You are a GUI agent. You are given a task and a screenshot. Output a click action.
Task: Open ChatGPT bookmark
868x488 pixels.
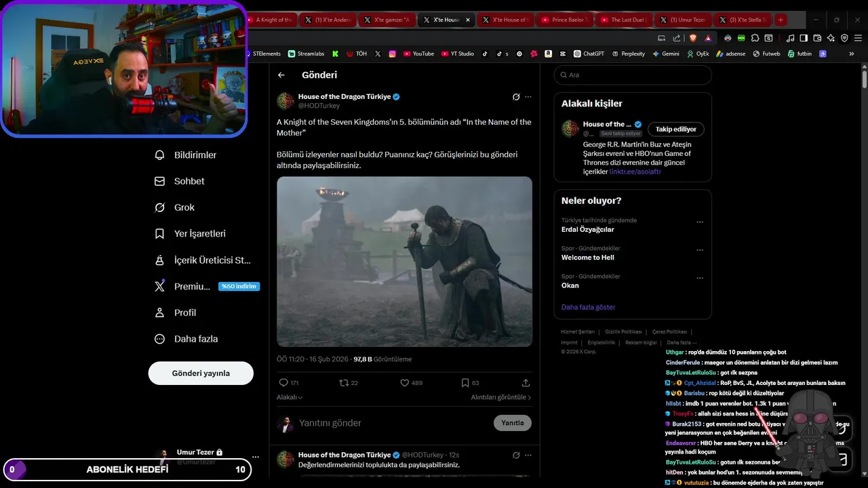[589, 54]
